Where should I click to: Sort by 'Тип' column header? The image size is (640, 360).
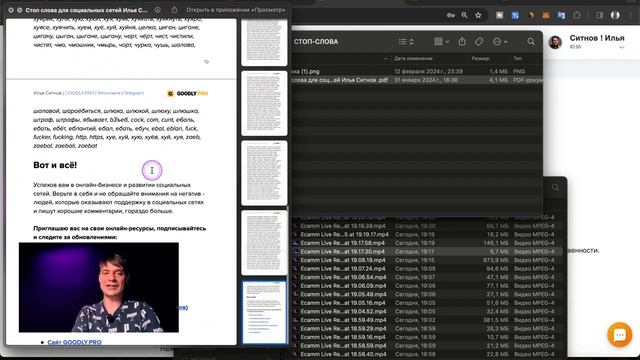[518, 59]
